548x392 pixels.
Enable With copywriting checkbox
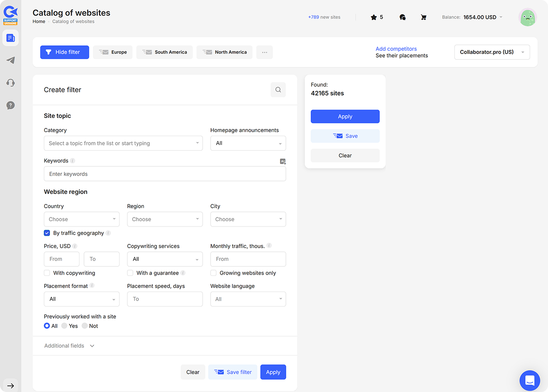pos(47,273)
